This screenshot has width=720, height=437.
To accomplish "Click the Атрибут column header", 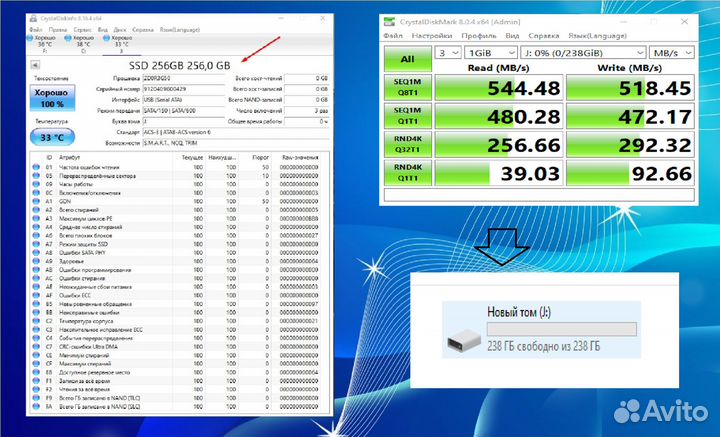I will tap(70, 157).
